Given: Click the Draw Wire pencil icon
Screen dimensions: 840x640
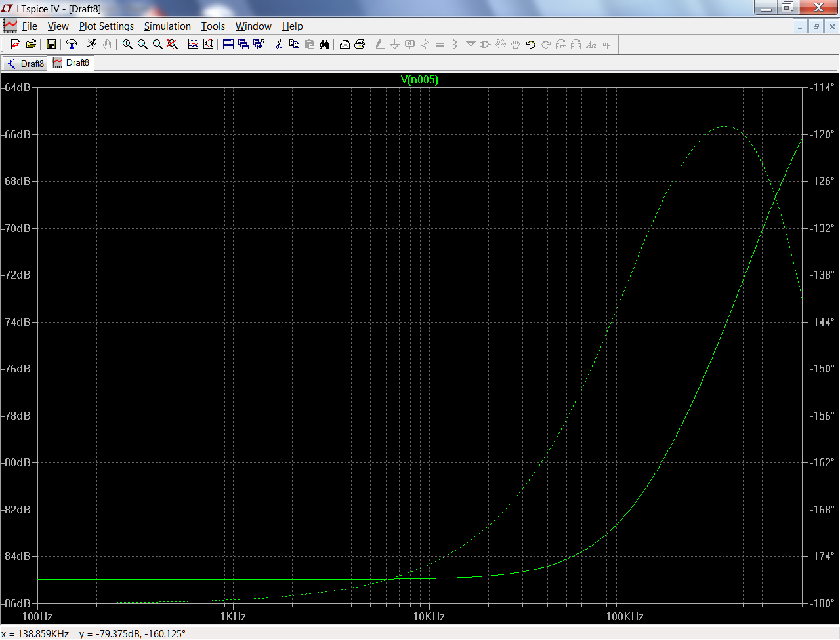Looking at the screenshot, I should [x=380, y=44].
